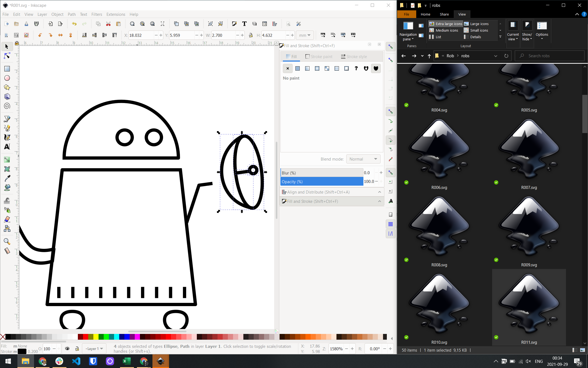
Task: Select the Zoom magnifier tool
Action: (x=7, y=242)
